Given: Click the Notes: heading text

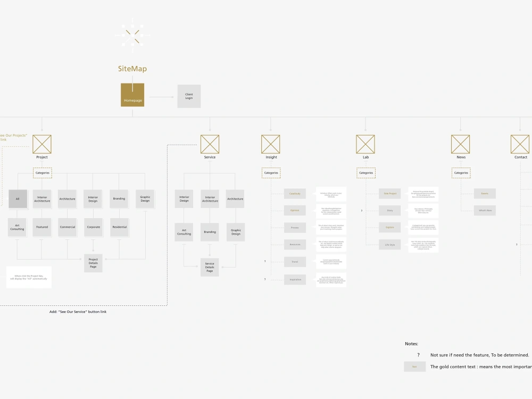Looking at the screenshot, I should [x=412, y=344].
